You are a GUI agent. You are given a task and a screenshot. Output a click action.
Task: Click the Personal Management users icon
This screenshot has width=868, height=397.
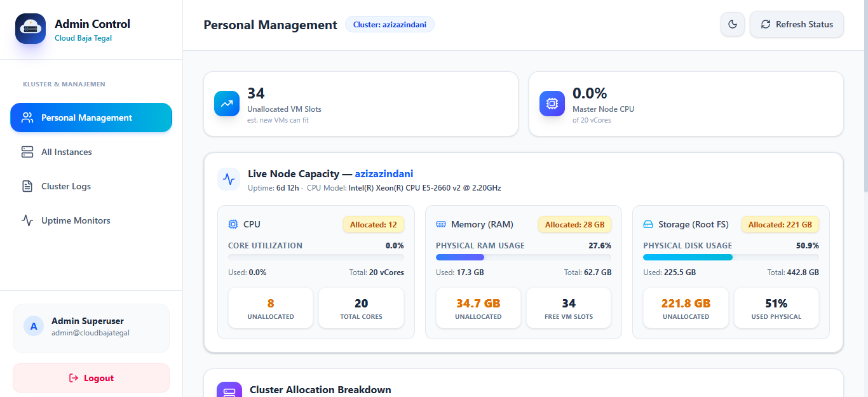pyautogui.click(x=27, y=118)
